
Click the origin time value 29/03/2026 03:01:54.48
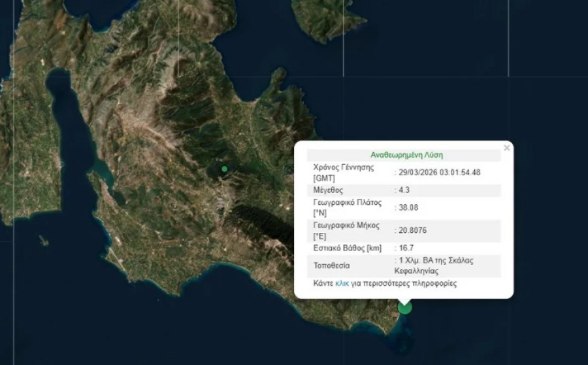[x=440, y=173]
